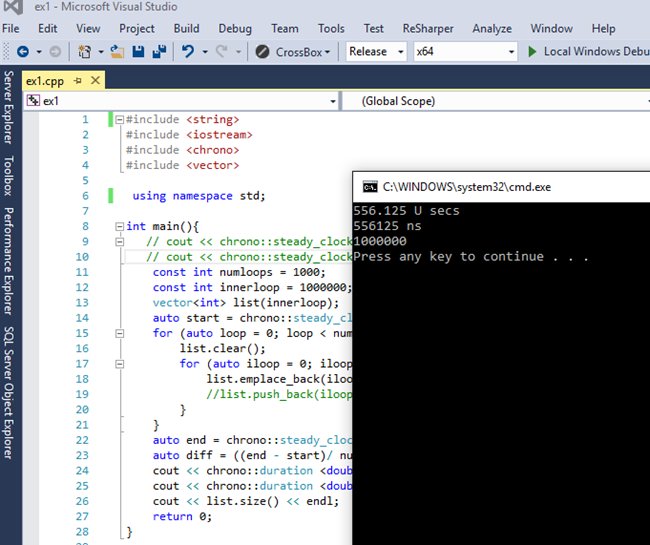Click the cmd.exe window icon
This screenshot has width=650, height=545.
pyautogui.click(x=370, y=187)
